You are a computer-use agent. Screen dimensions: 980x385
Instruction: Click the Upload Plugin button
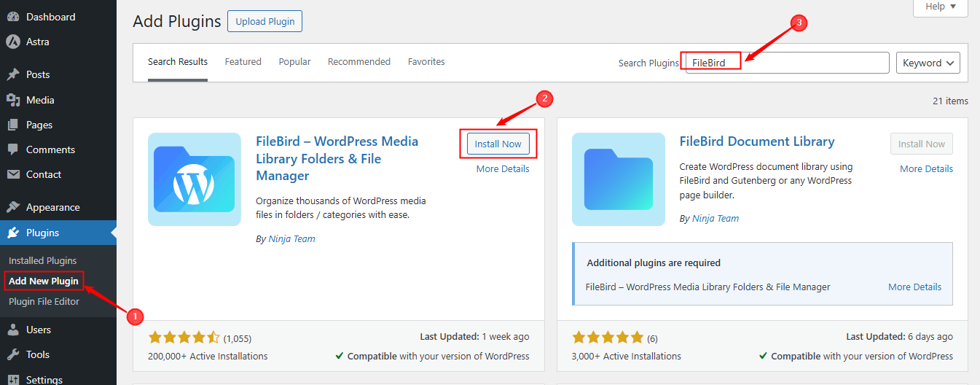coord(264,21)
